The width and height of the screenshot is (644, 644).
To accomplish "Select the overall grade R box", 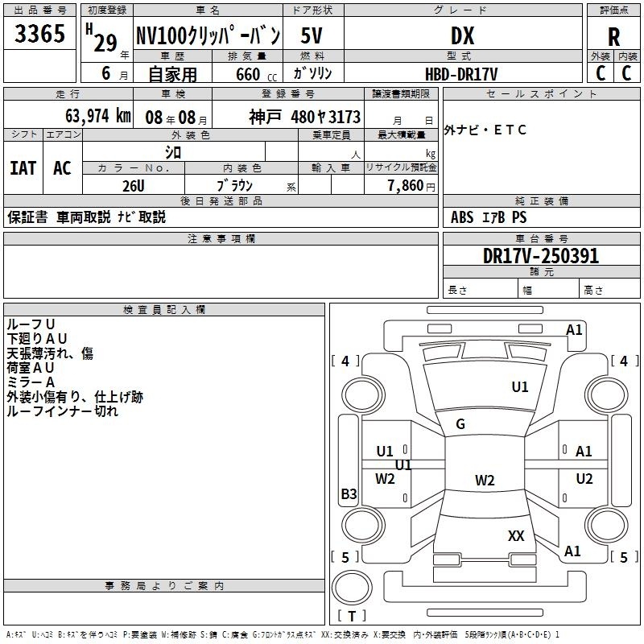I will [x=613, y=36].
